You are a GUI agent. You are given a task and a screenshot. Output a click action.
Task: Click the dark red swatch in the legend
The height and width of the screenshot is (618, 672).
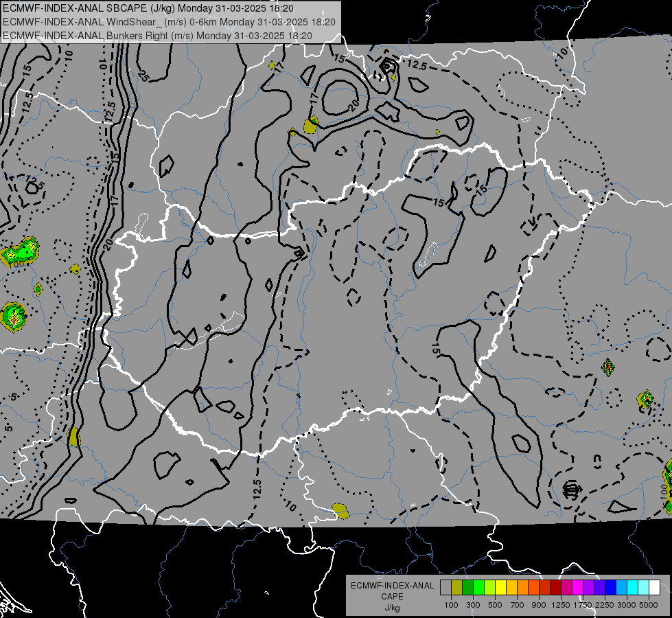[x=556, y=588]
